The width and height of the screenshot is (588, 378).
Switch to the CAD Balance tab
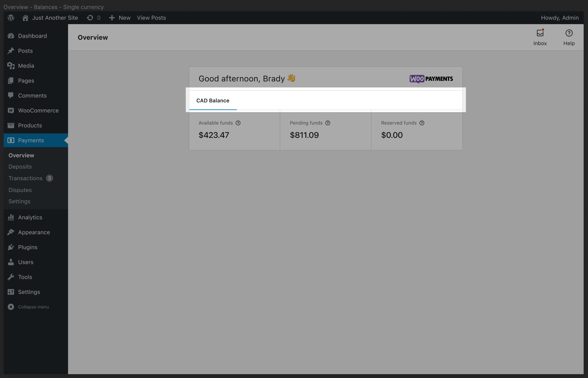(213, 100)
